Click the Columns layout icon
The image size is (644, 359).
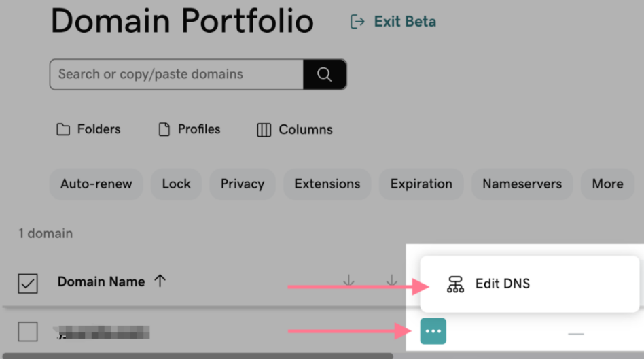coord(264,130)
